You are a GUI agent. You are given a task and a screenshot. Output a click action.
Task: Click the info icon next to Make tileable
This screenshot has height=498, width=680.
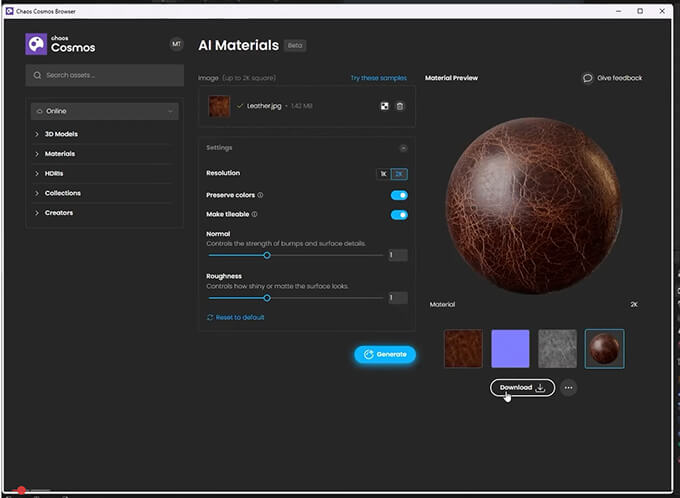click(255, 214)
